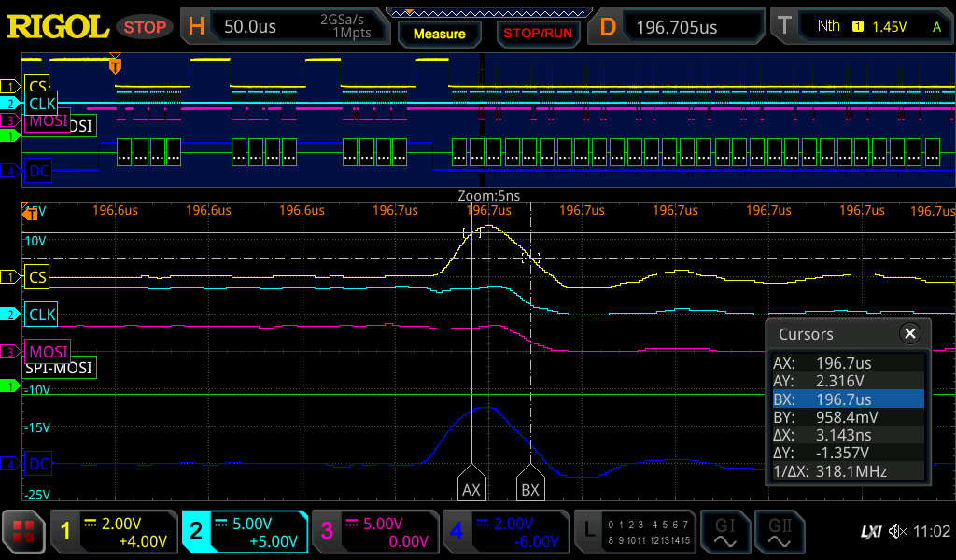The width and height of the screenshot is (956, 560).
Task: Click the LXI network status icon
Action: [x=871, y=531]
